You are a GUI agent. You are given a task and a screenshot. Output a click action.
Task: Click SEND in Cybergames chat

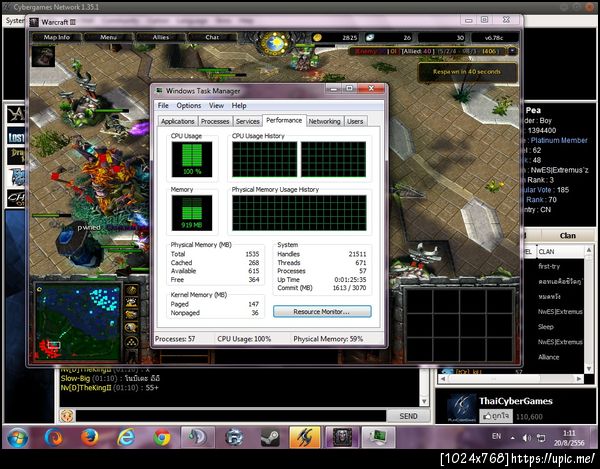coord(408,416)
